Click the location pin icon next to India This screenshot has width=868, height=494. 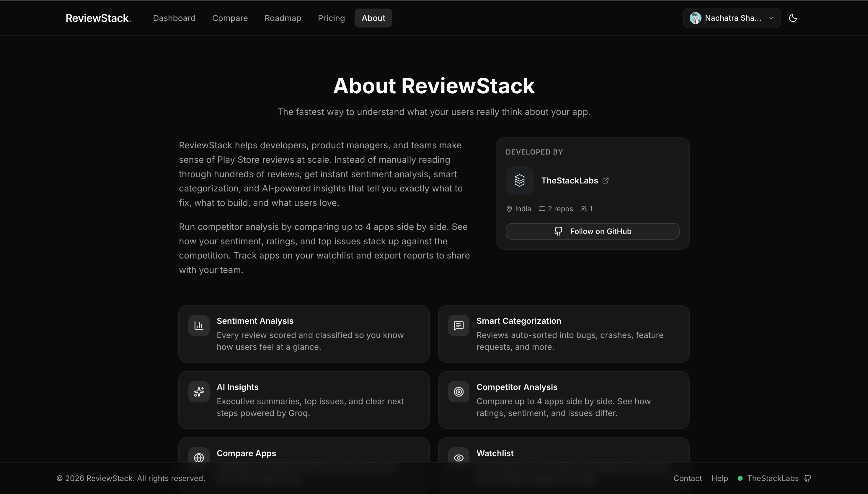coord(509,209)
